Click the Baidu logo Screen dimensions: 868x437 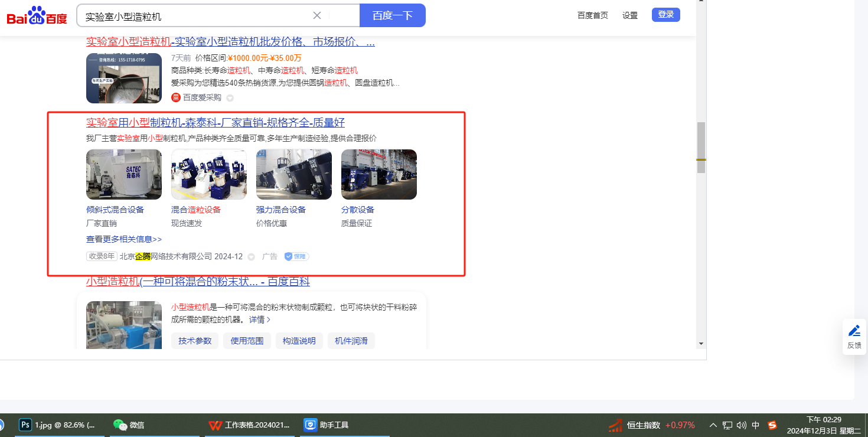[x=37, y=15]
